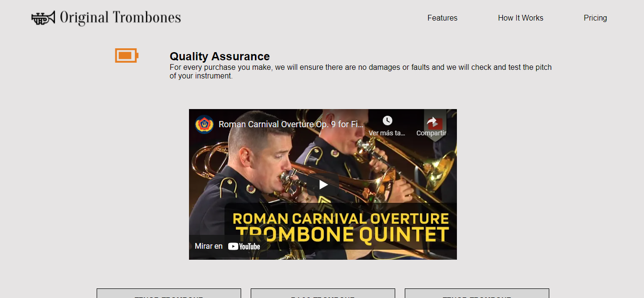Click the 'Mirar en' YouTube link
This screenshot has height=298, width=644.
(227, 246)
